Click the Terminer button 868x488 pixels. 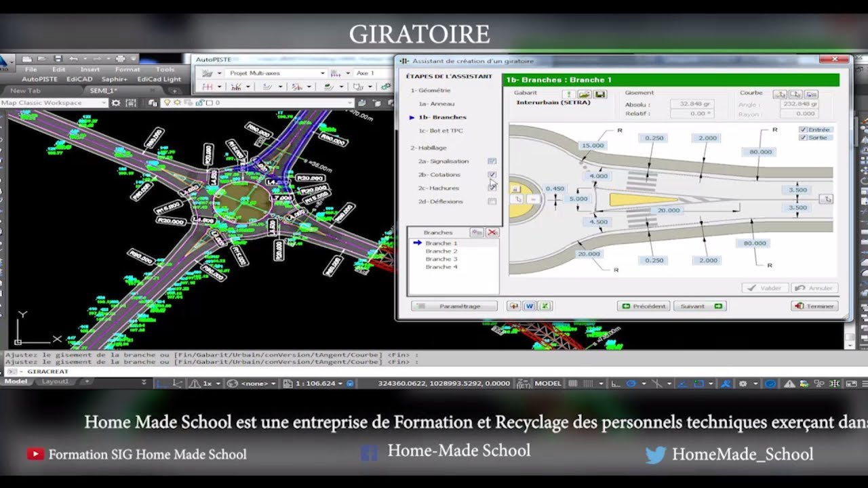pos(814,306)
